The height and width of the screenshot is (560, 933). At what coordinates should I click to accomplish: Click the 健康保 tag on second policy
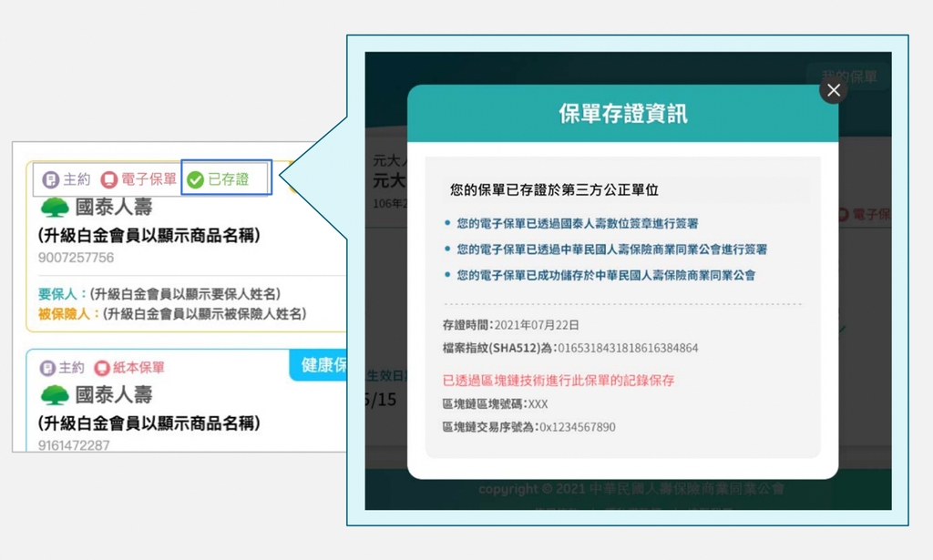click(318, 365)
